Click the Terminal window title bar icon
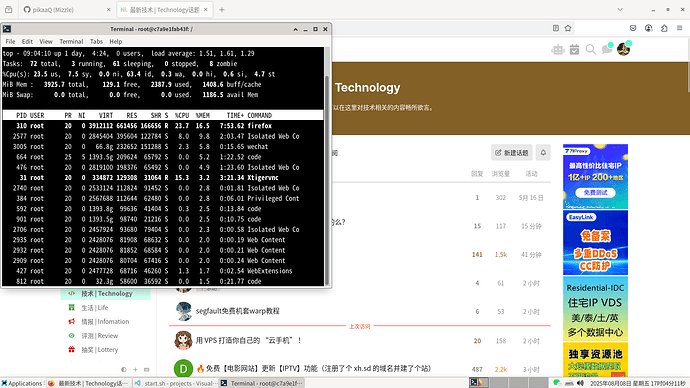Screen dimensions: 690x388 (x=7, y=29)
